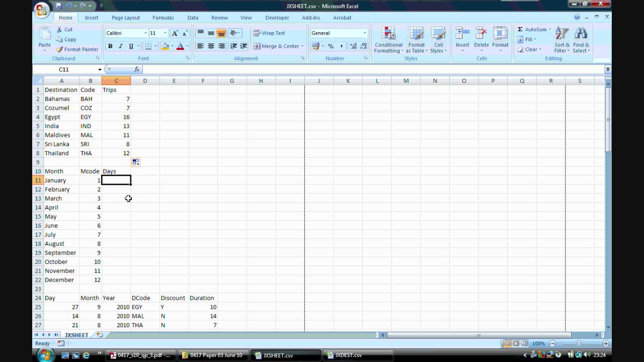Open Format as Table gallery
Screen dimensions: 644x362
tap(417, 40)
